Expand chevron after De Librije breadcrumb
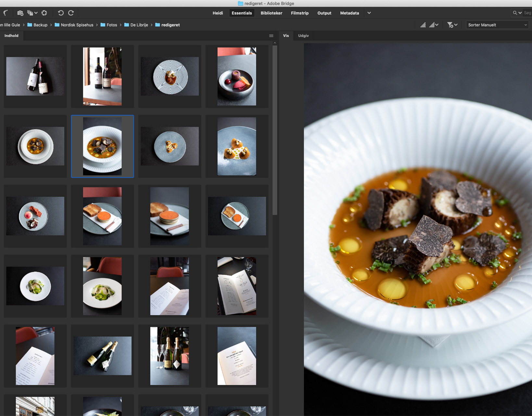The height and width of the screenshot is (416, 532). point(151,25)
